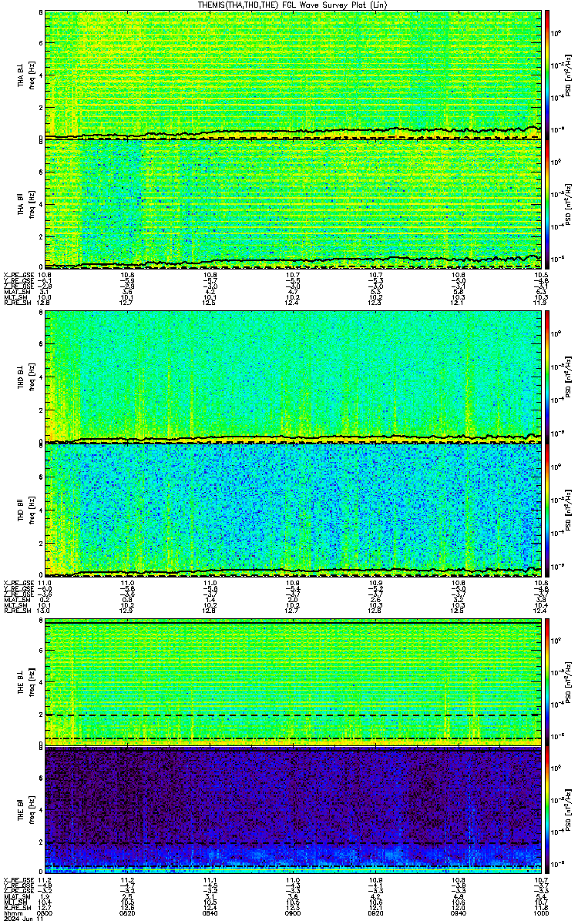Click inside the THA B-parallel spectrogram
This screenshot has height=924, width=578.
click(293, 203)
